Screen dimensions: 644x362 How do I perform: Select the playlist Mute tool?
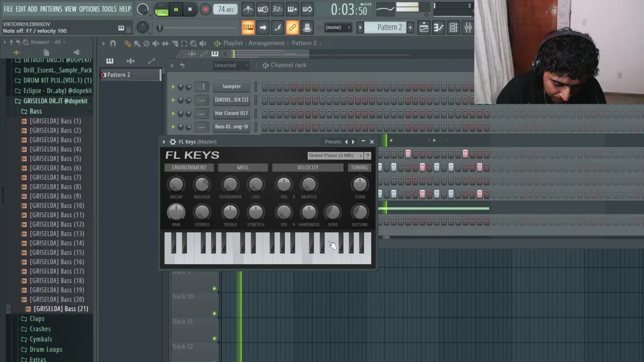[x=156, y=44]
